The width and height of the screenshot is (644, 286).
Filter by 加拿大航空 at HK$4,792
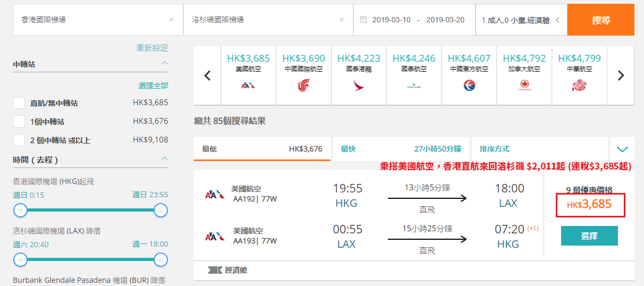tap(524, 75)
